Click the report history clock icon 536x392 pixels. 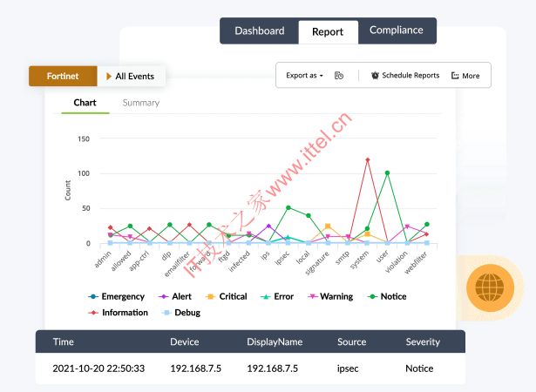[x=339, y=76]
